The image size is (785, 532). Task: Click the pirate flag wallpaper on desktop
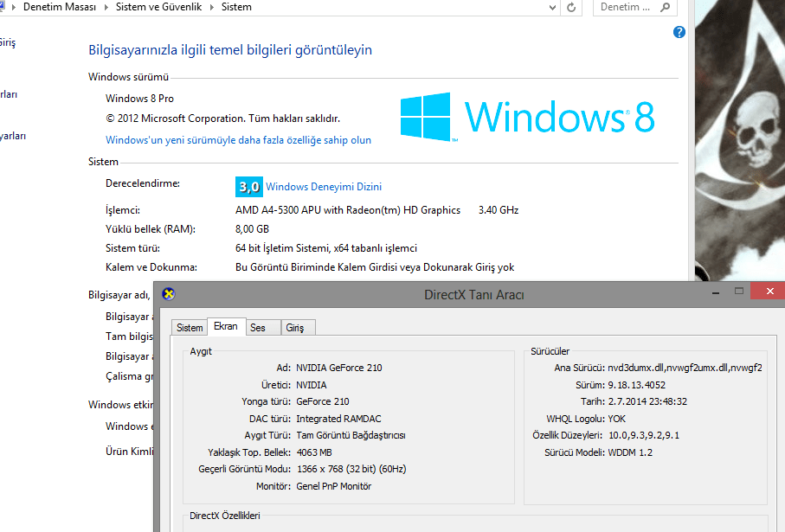(740, 140)
